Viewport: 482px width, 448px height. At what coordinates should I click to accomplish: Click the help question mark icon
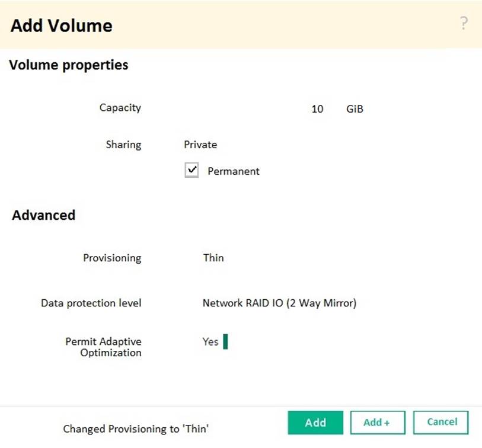pos(464,24)
